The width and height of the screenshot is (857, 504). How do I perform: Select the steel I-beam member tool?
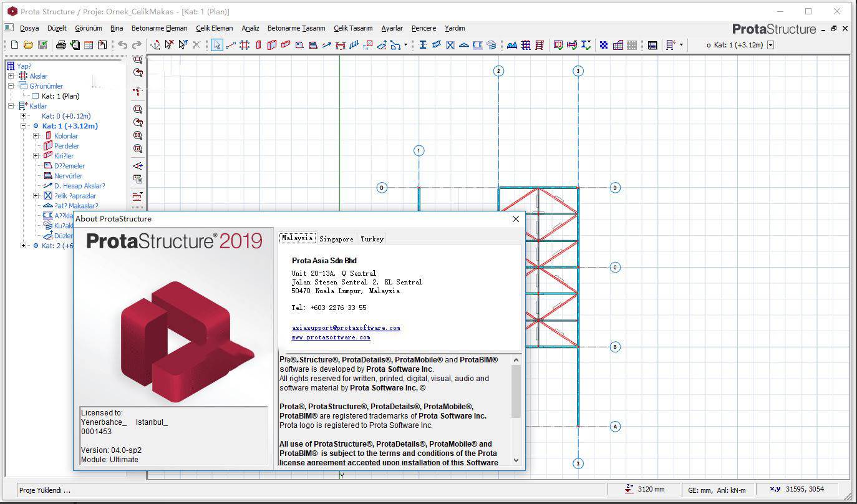tap(423, 45)
